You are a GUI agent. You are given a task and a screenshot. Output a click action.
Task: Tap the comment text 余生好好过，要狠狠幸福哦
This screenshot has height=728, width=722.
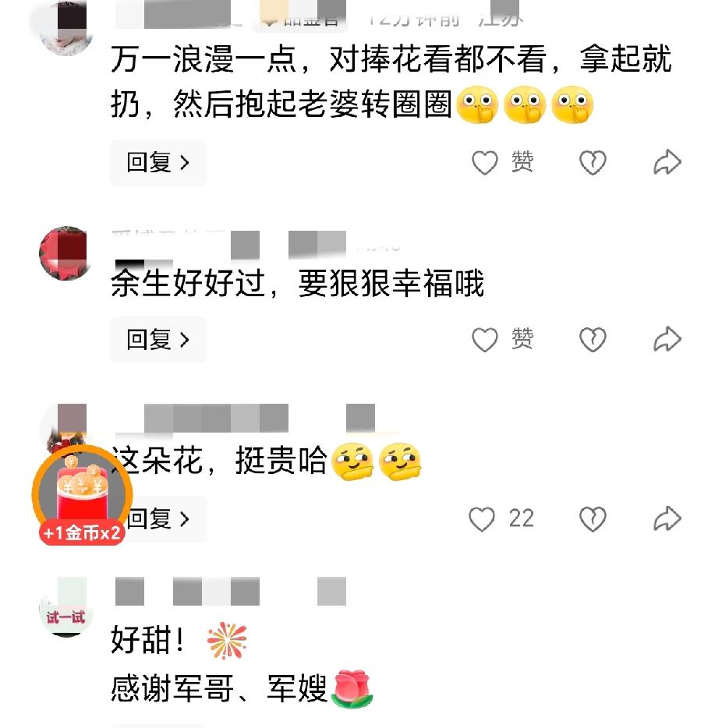click(x=297, y=283)
